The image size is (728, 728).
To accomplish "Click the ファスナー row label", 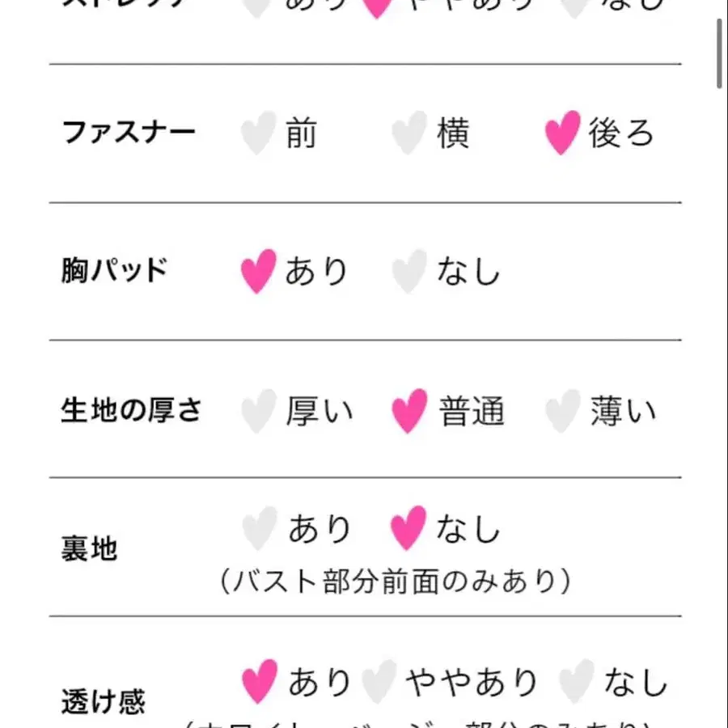I will [x=129, y=132].
